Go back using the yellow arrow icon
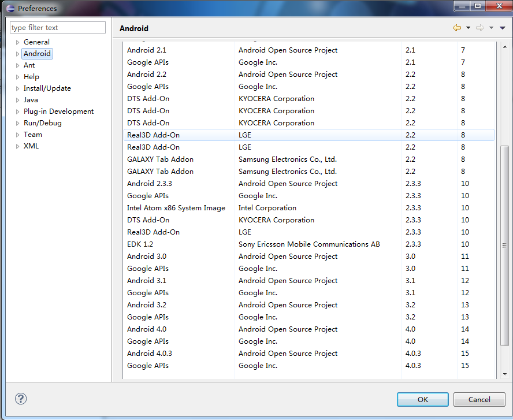513x420 pixels. point(457,28)
